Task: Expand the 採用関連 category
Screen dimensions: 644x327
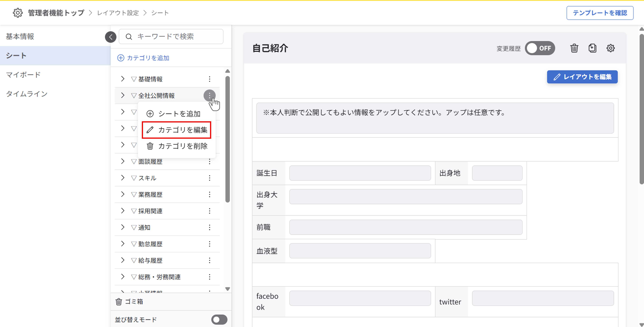Action: 123,211
